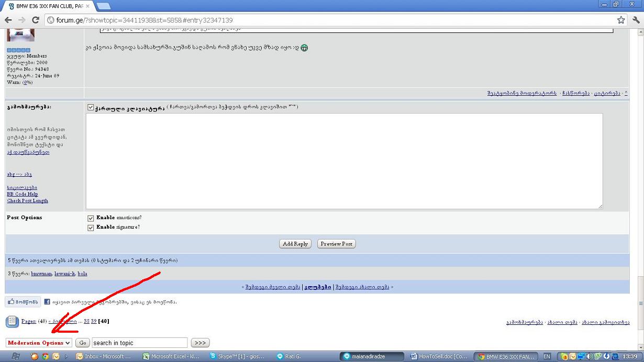
Task: Go to page 39 of the topic
Action: tap(94, 321)
